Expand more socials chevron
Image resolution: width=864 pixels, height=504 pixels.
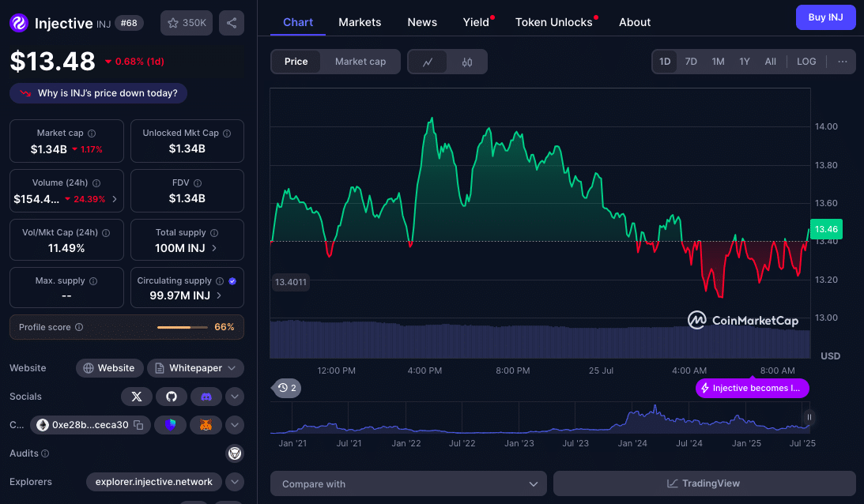[x=235, y=397]
